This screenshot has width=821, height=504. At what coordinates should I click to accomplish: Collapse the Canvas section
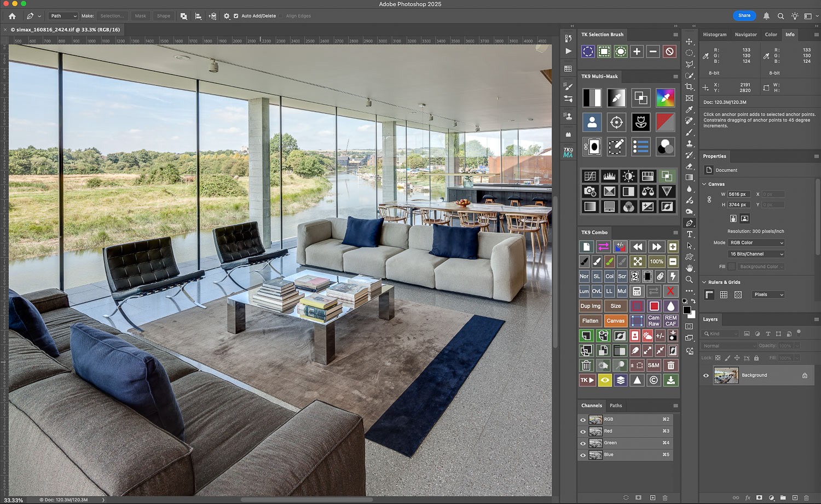[x=704, y=184]
